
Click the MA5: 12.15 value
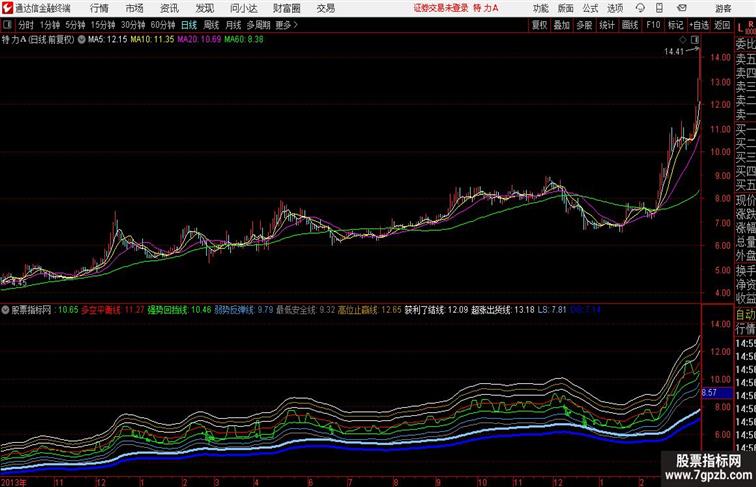click(x=108, y=40)
